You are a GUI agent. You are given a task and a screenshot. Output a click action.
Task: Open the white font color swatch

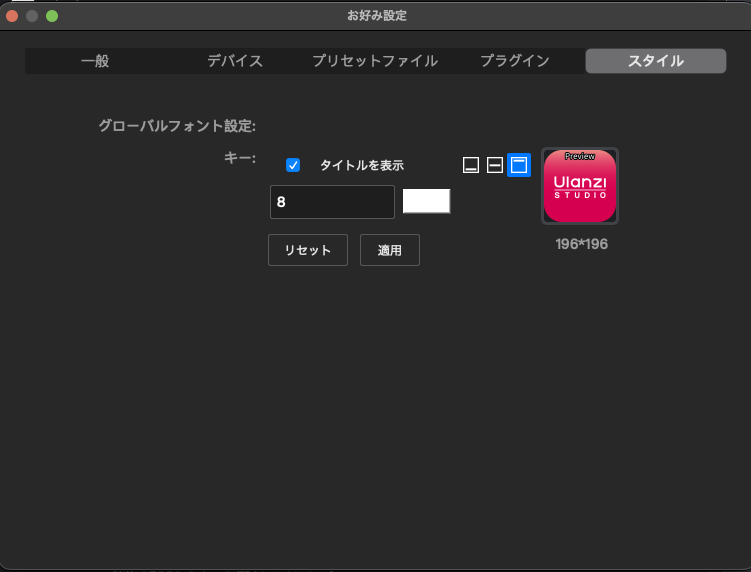[426, 201]
